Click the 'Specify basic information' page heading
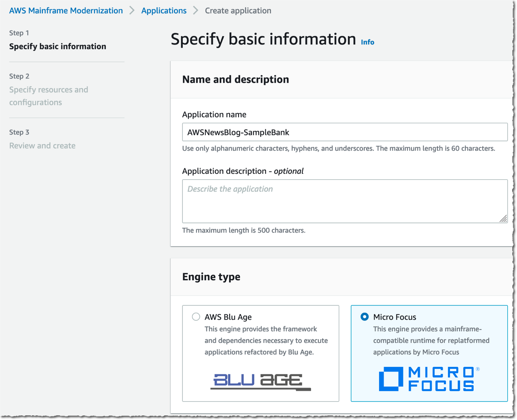The height and width of the screenshot is (420, 517). (263, 39)
